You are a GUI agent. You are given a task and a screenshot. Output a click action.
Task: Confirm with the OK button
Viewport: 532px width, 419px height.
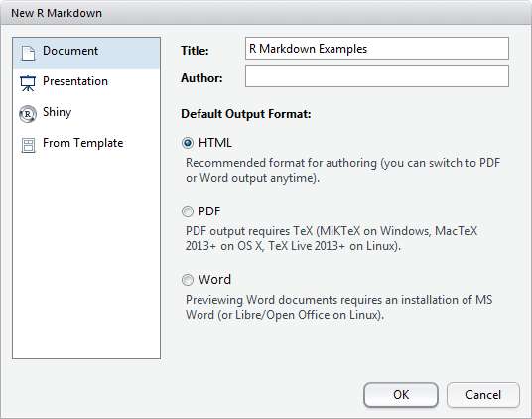pos(401,395)
